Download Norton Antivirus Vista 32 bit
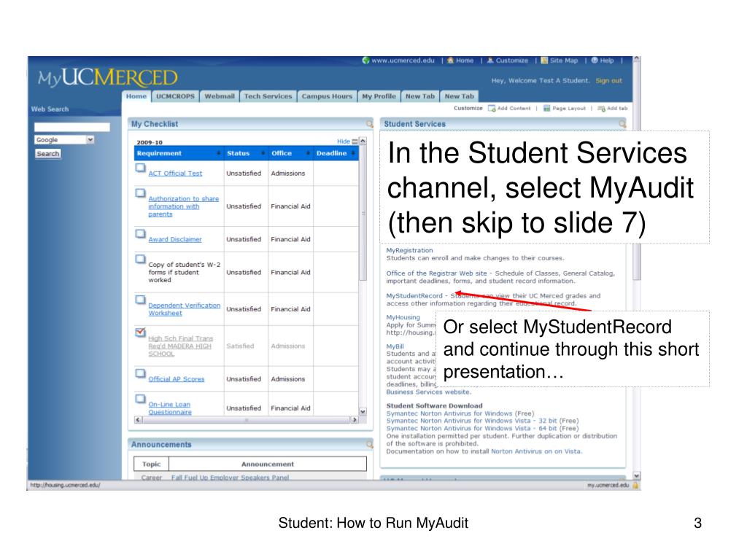The image size is (747, 560). pyautogui.click(x=472, y=421)
